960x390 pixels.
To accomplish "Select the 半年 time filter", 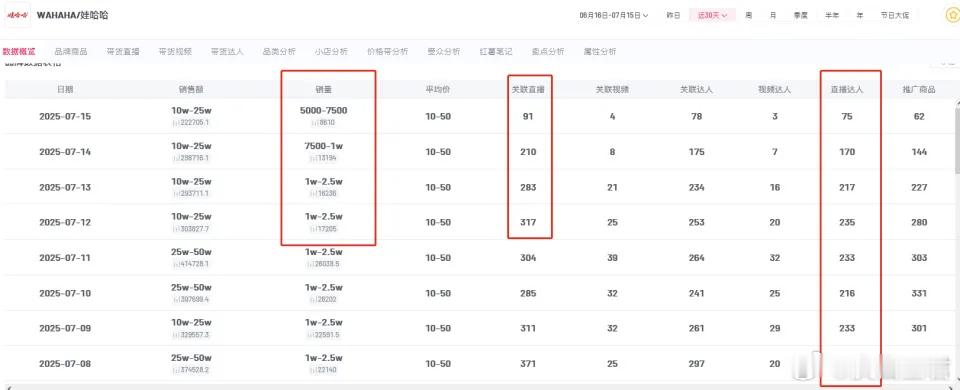I will [x=832, y=15].
